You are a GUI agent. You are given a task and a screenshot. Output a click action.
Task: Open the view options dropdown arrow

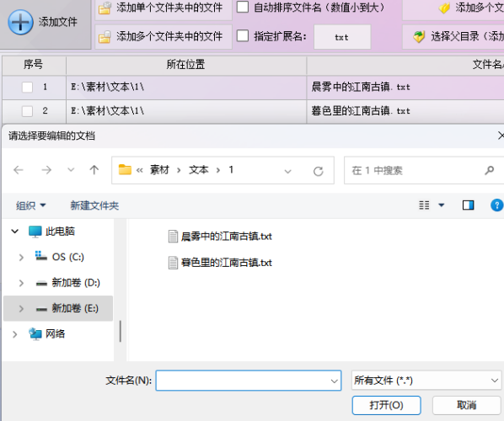pos(442,205)
